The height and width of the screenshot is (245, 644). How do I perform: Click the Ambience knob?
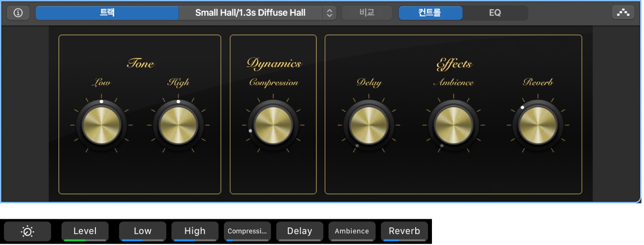point(454,125)
